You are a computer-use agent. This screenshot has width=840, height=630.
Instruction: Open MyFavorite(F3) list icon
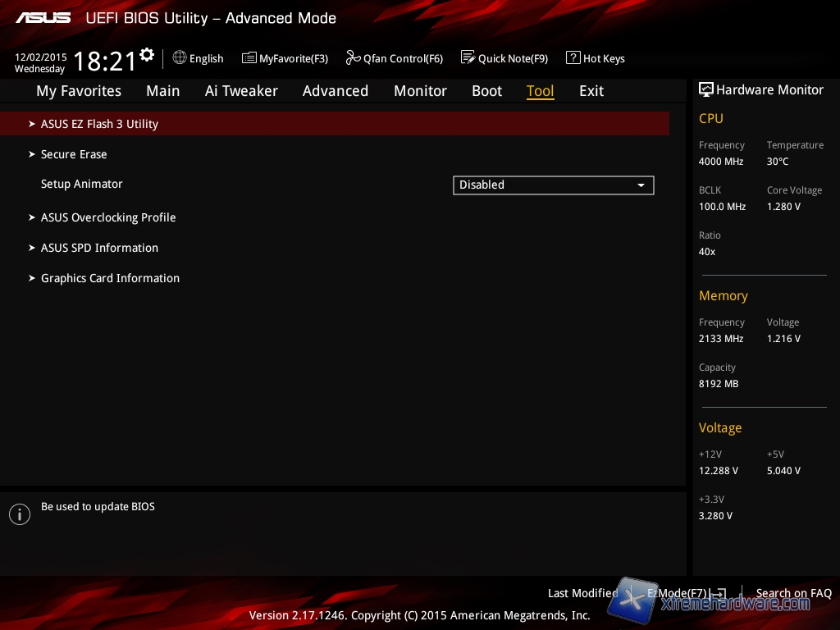coord(249,58)
